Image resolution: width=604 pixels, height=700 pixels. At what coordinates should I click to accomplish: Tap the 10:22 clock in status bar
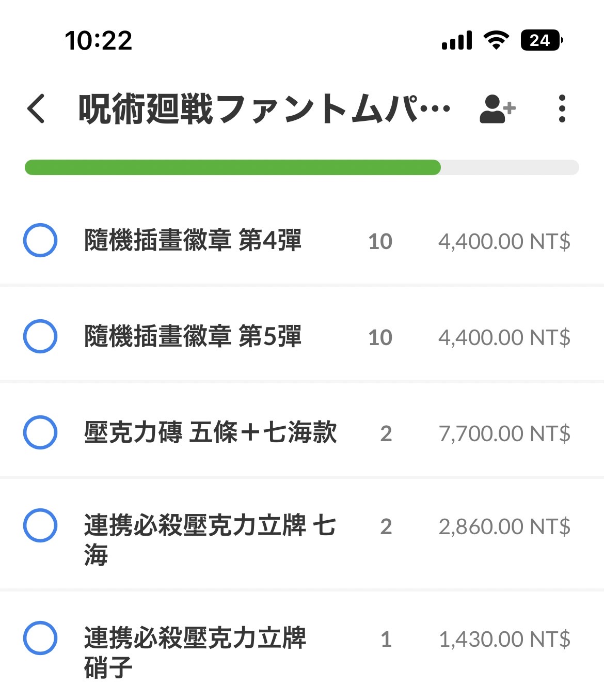click(x=99, y=40)
